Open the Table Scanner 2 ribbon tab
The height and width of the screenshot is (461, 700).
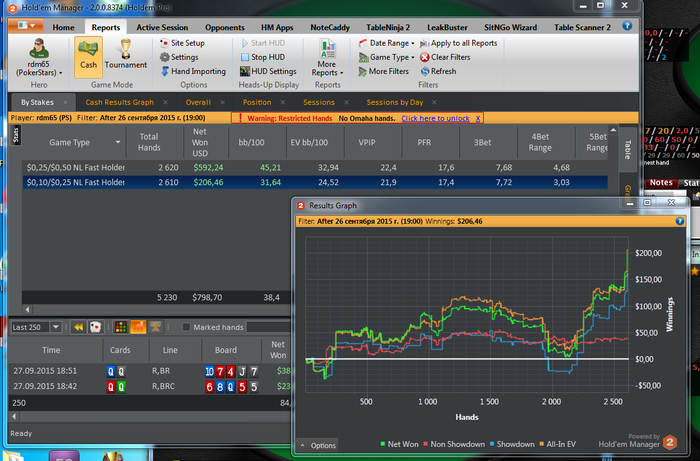582,27
